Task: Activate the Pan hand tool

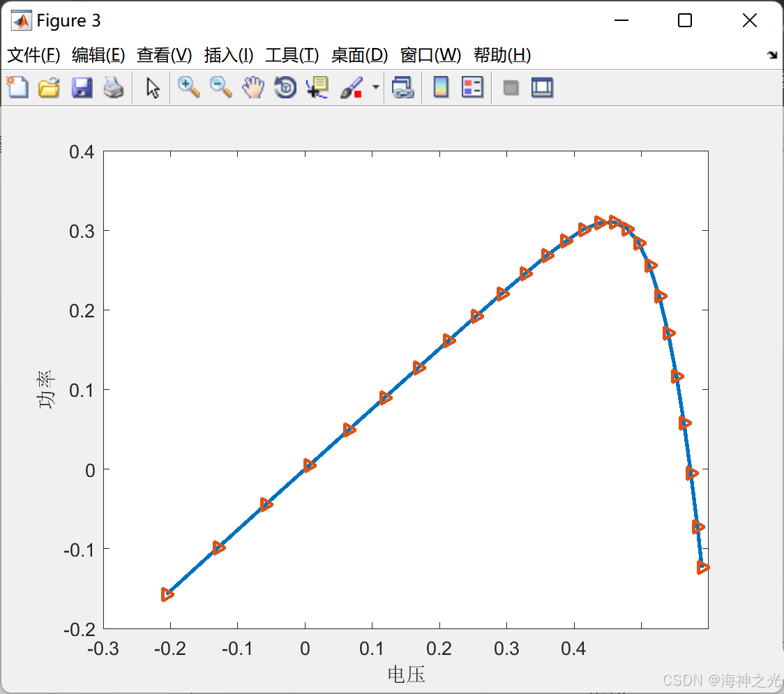Action: (253, 87)
